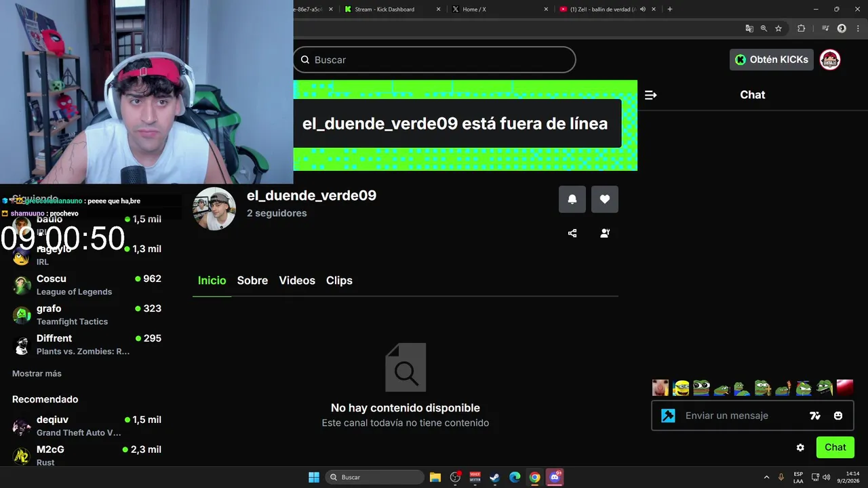The height and width of the screenshot is (488, 868).
Task: Open Chrome media controls icon
Action: 825,28
